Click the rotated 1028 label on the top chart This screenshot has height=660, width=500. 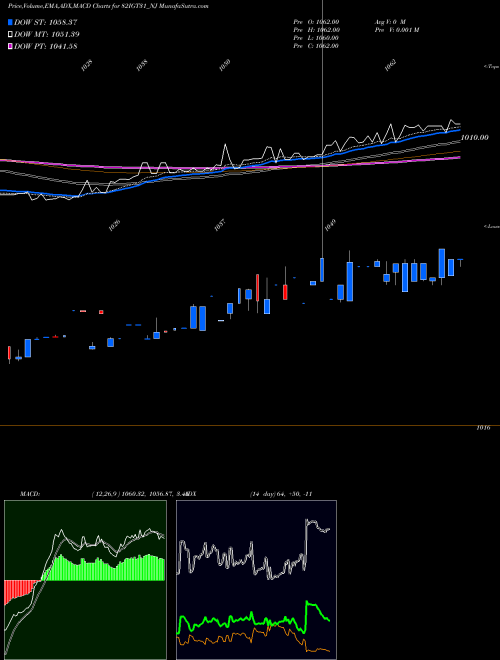tap(87, 65)
